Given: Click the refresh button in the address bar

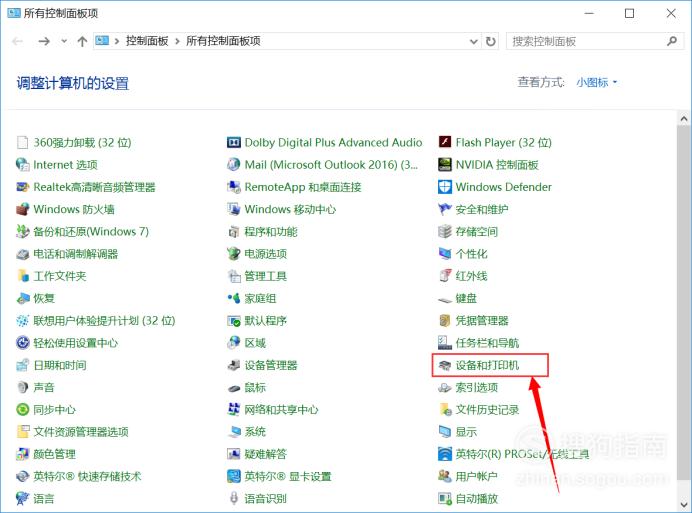Looking at the screenshot, I should coord(491,41).
